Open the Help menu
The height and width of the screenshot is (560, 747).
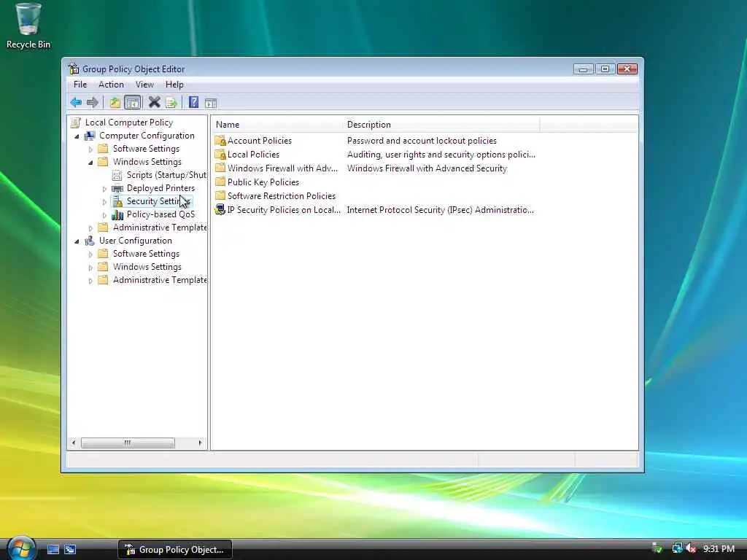coord(174,85)
